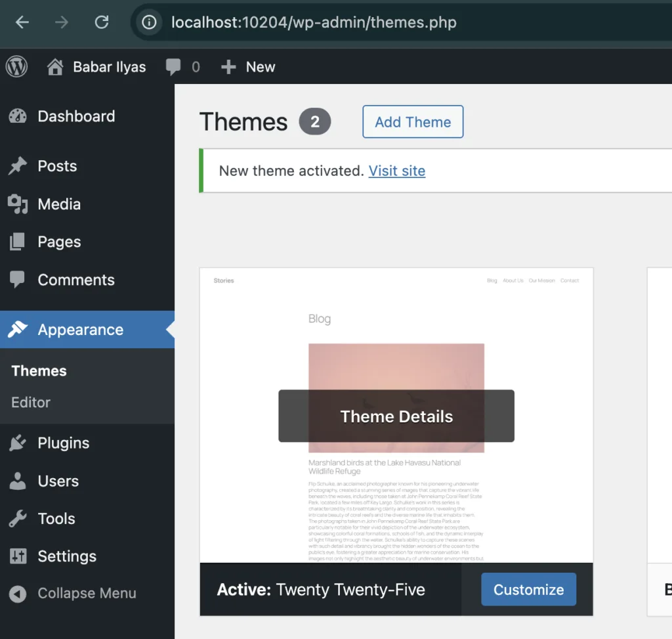The height and width of the screenshot is (639, 672).
Task: Select Themes under Appearance
Action: click(x=38, y=371)
